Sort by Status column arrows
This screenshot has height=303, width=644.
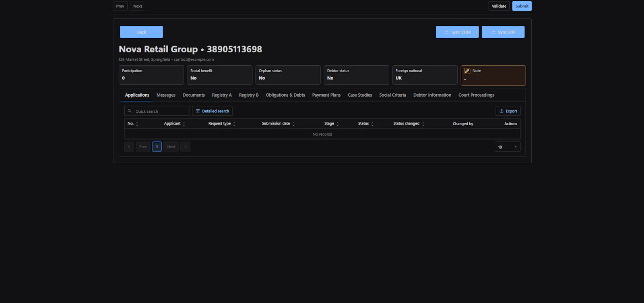[372, 124]
